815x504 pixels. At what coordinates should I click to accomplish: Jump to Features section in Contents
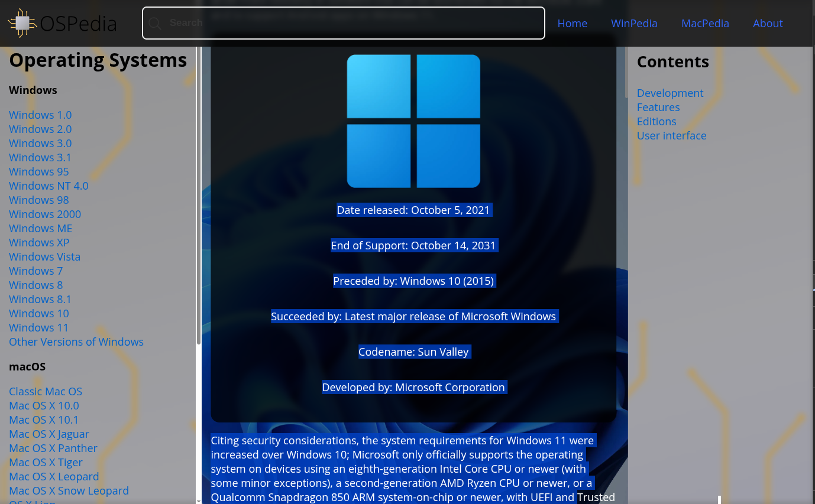658,107
